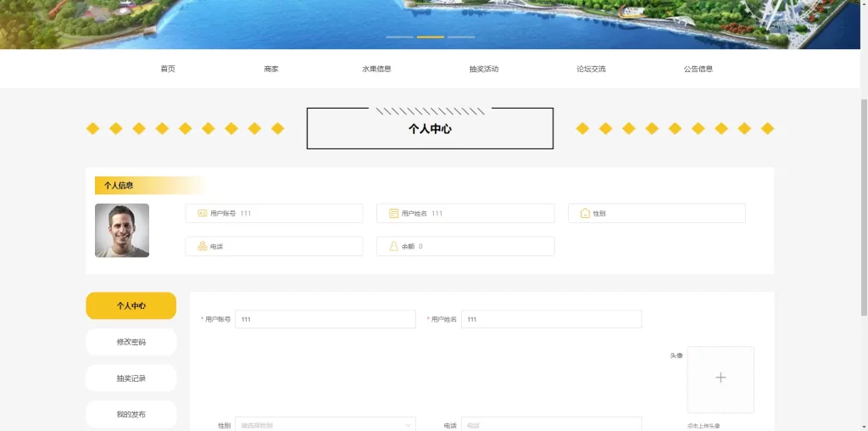This screenshot has height=431, width=868.
Task: Click the 个人中心 page title
Action: tap(430, 129)
